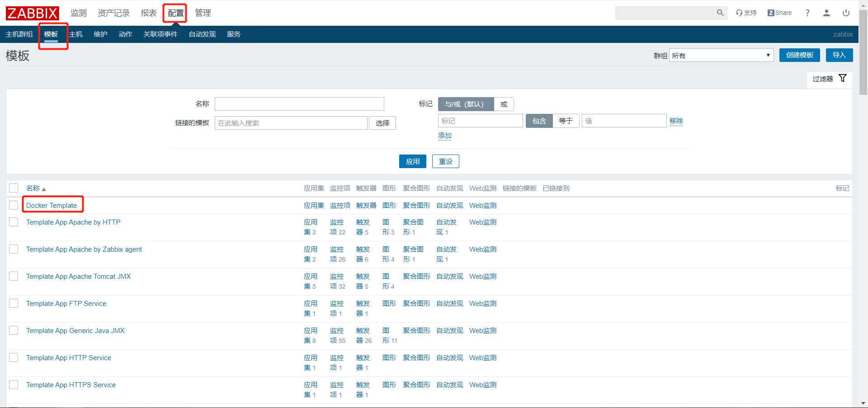Check Template App HTTP Service row
The width and height of the screenshot is (868, 408).
pos(14,357)
